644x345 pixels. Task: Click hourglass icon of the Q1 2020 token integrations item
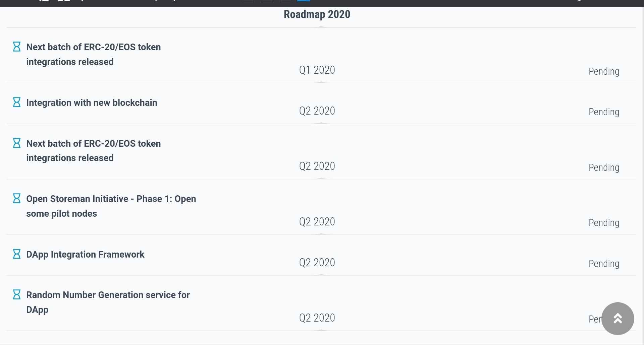pyautogui.click(x=16, y=47)
